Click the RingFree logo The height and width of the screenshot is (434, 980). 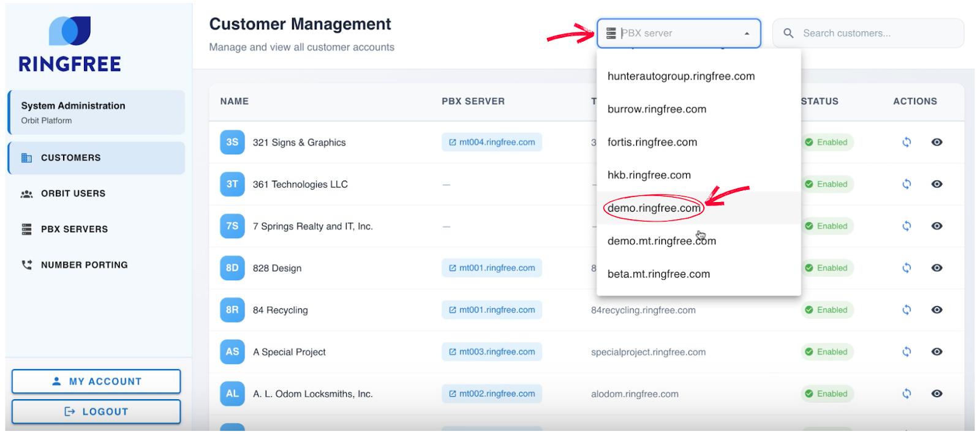click(x=70, y=45)
